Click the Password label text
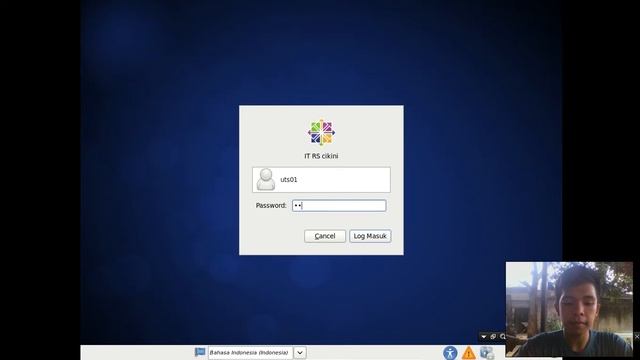640x360 pixels. pos(271,205)
